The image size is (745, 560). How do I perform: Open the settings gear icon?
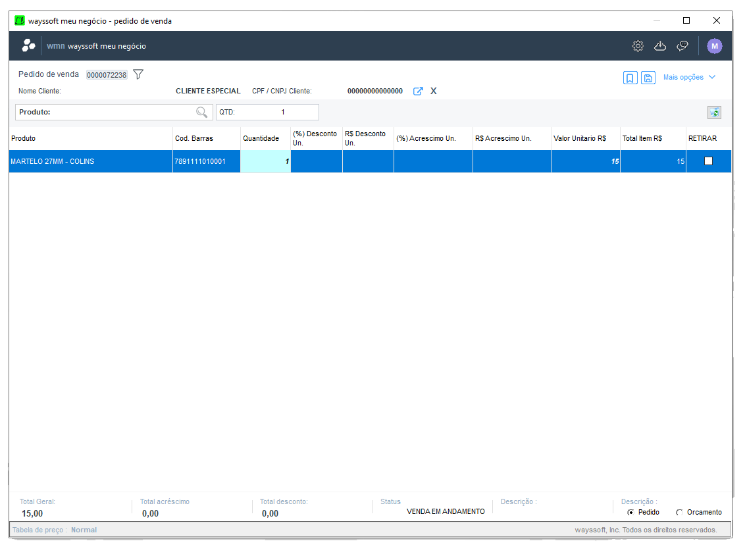click(638, 46)
